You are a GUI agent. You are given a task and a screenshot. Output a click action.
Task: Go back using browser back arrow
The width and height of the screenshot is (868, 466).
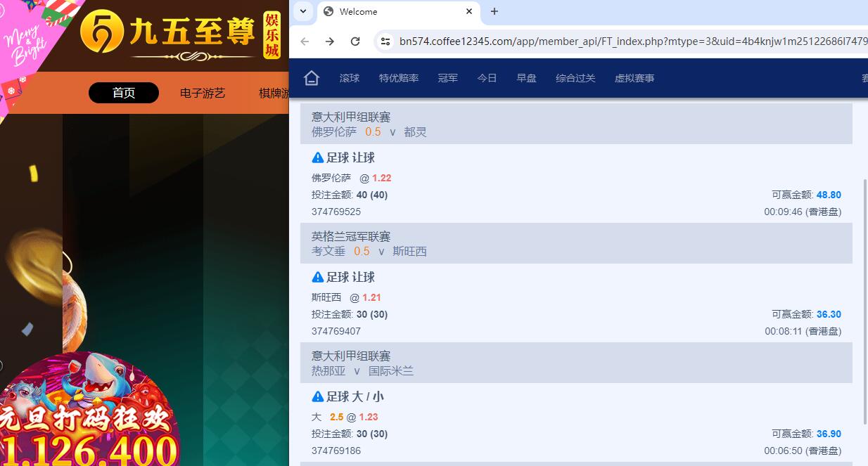pyautogui.click(x=305, y=41)
